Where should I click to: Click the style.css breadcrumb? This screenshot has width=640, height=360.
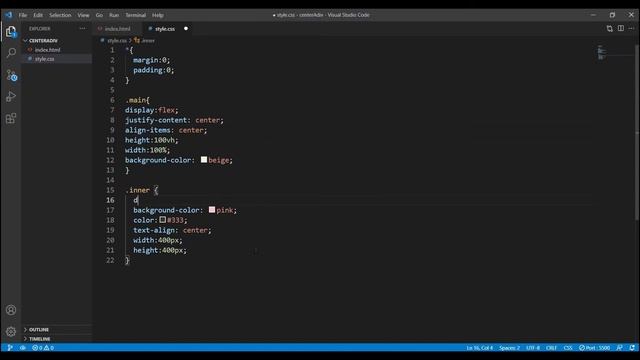(x=117, y=40)
